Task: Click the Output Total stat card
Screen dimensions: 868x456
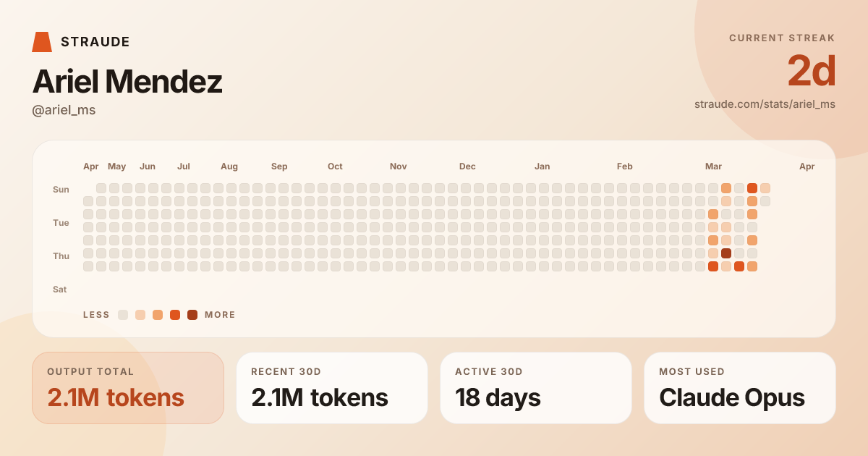Action: click(128, 388)
